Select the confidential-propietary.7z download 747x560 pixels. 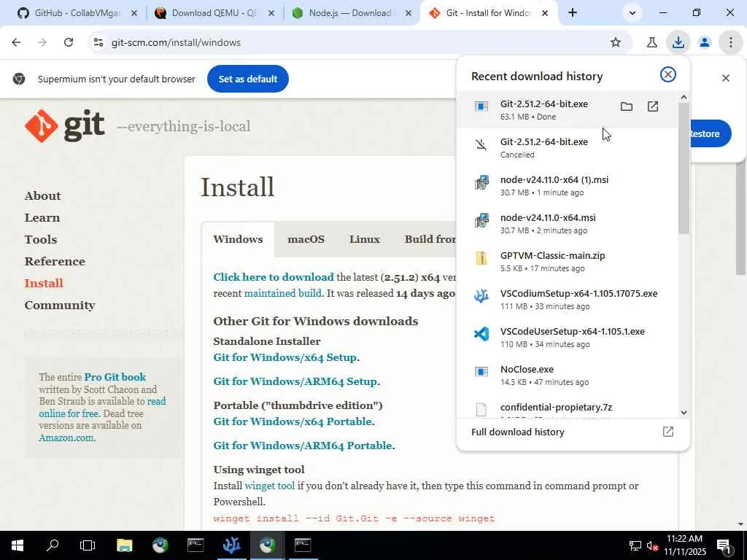click(x=566, y=408)
